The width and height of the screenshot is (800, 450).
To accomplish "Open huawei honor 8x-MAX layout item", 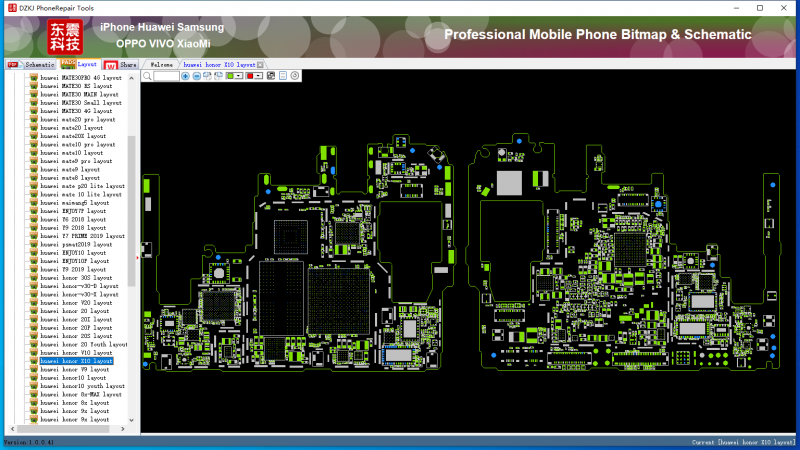I will pyautogui.click(x=81, y=394).
